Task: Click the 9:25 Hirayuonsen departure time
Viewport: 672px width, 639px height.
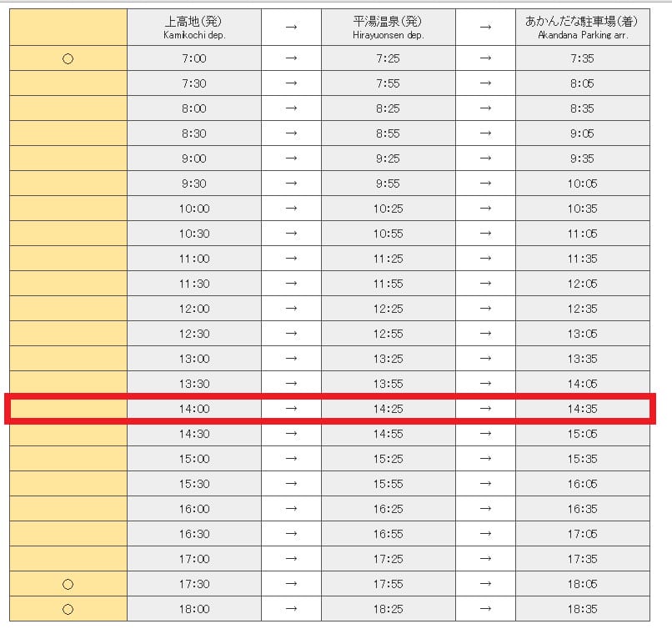Action: pos(389,158)
